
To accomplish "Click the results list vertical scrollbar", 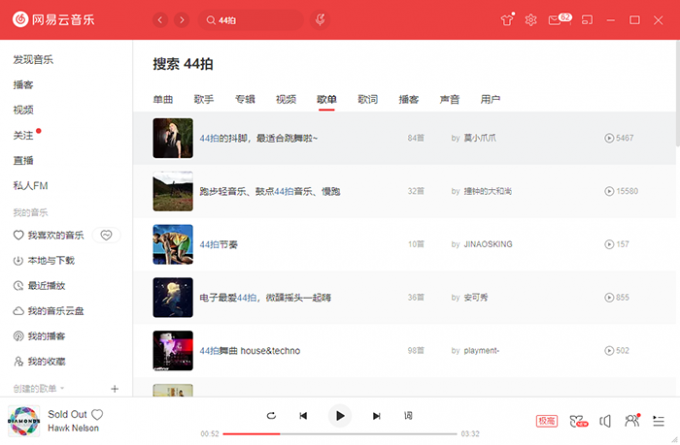I will [x=677, y=93].
